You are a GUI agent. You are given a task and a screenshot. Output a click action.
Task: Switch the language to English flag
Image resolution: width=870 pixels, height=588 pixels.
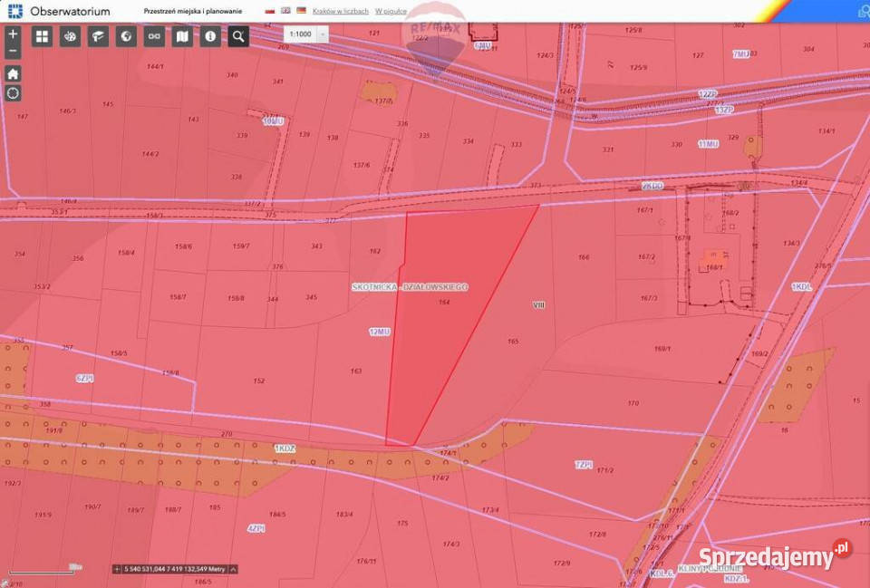pos(285,11)
